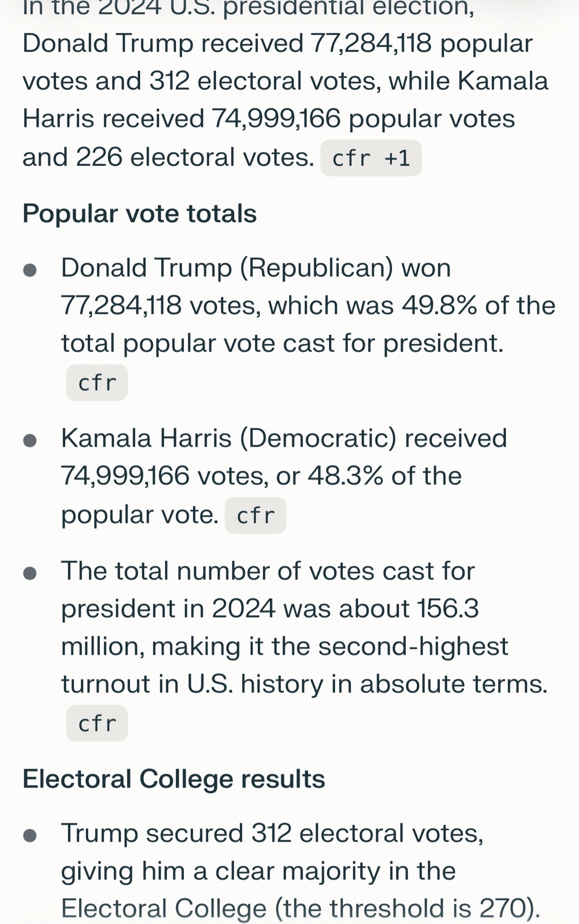This screenshot has width=579, height=924.
Task: Click "49.8%" in the Trump bullet
Action: [x=439, y=306]
